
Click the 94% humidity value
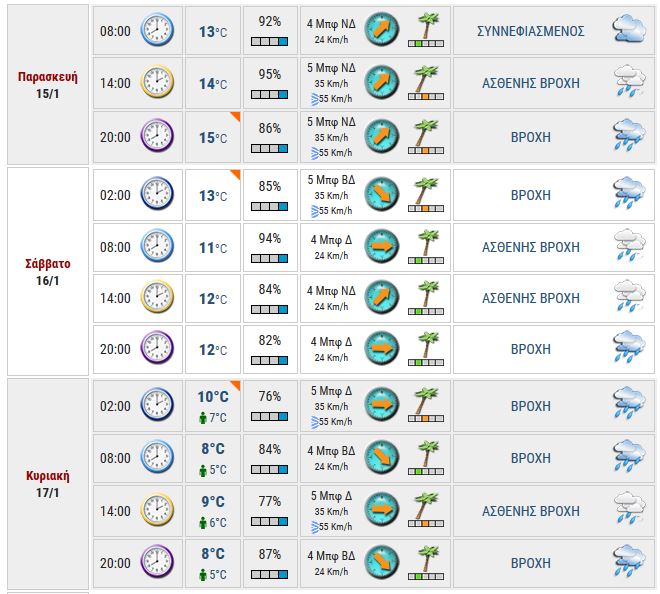coord(270,238)
